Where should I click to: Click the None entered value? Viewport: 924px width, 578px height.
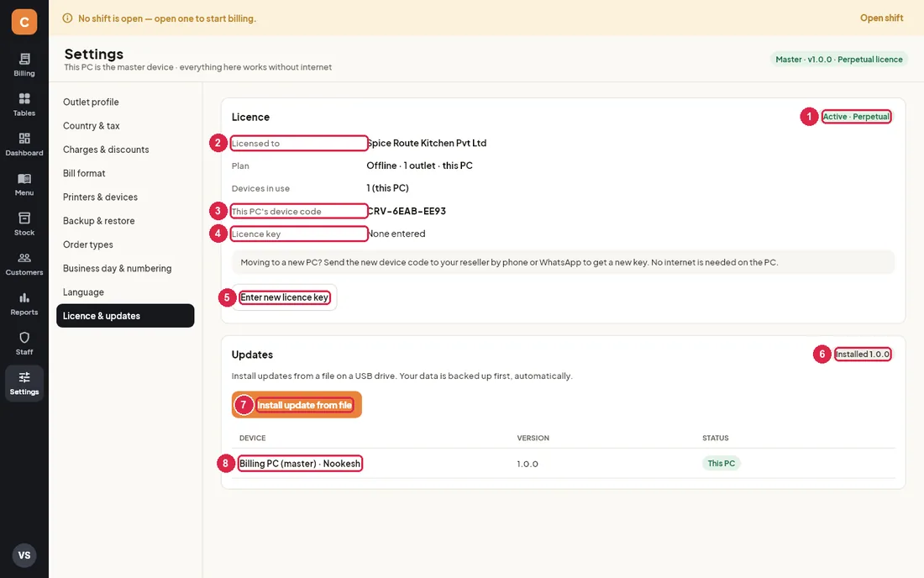pos(396,234)
